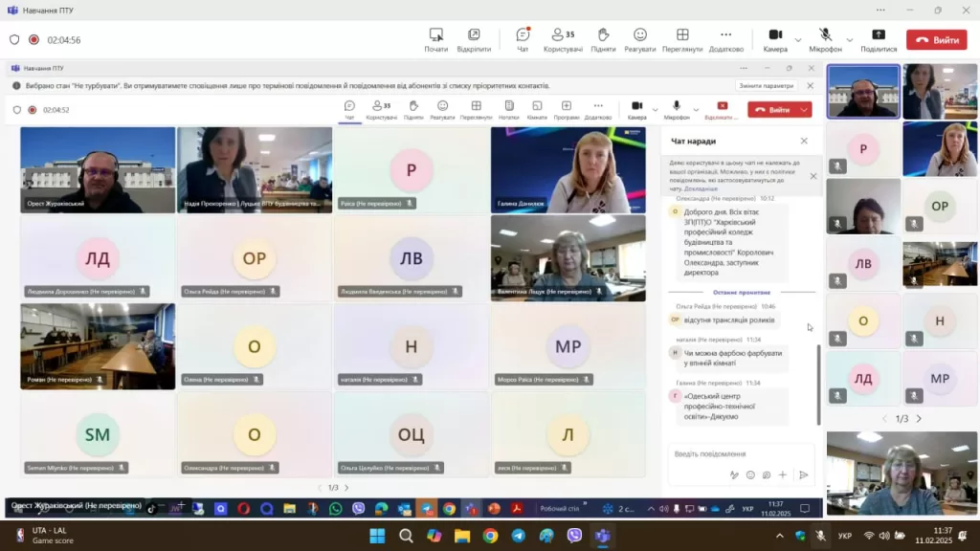Image resolution: width=980 pixels, height=551 pixels.
Task: Toggle Підняти raise hand in top toolbar
Action: pyautogui.click(x=603, y=39)
